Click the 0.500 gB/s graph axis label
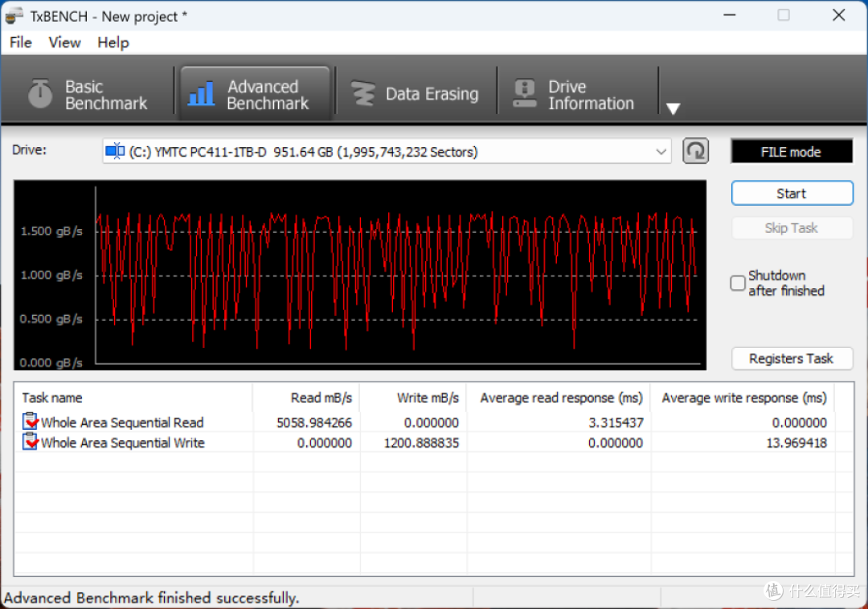Image resolution: width=868 pixels, height=609 pixels. tap(51, 319)
